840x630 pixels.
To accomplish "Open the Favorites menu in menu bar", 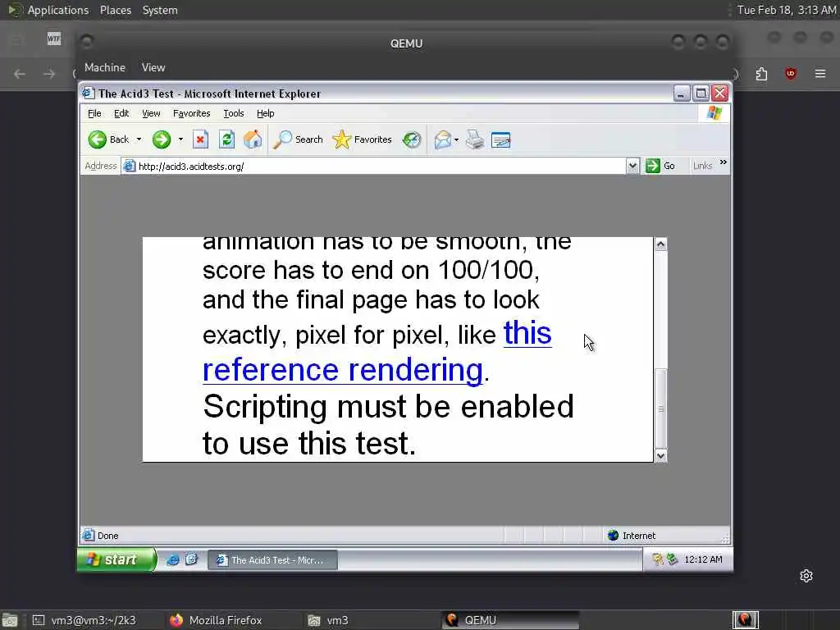I will tap(191, 113).
